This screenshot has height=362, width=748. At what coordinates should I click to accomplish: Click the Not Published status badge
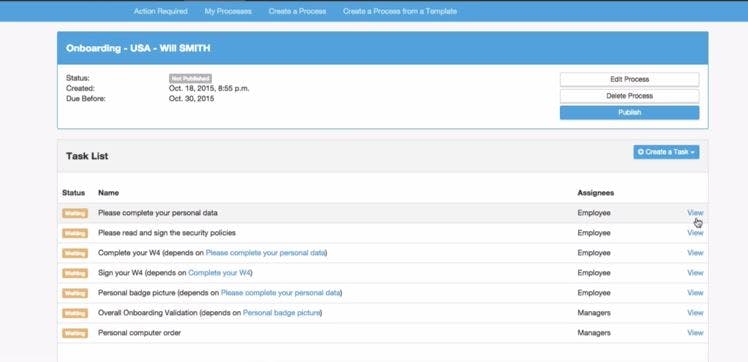pyautogui.click(x=190, y=79)
